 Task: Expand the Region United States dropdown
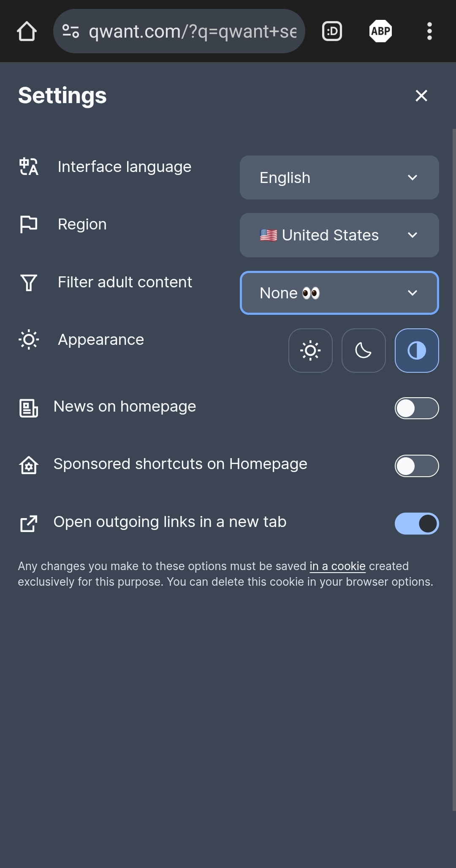point(339,235)
